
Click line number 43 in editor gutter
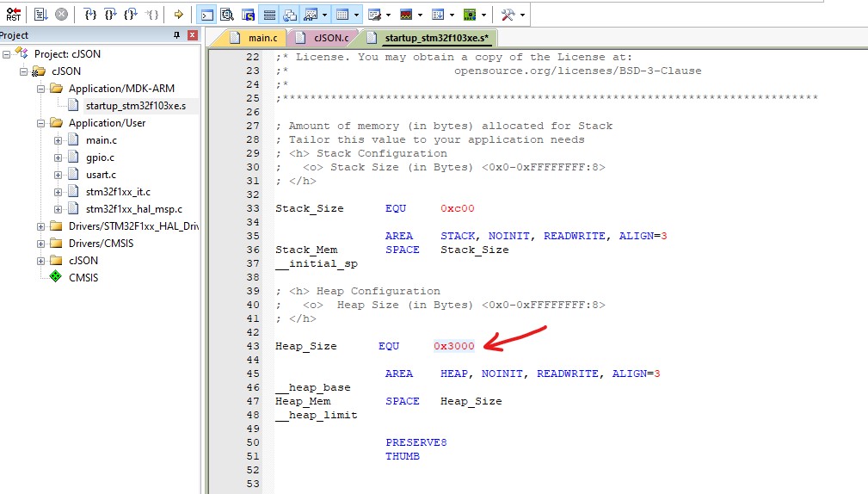click(x=253, y=346)
